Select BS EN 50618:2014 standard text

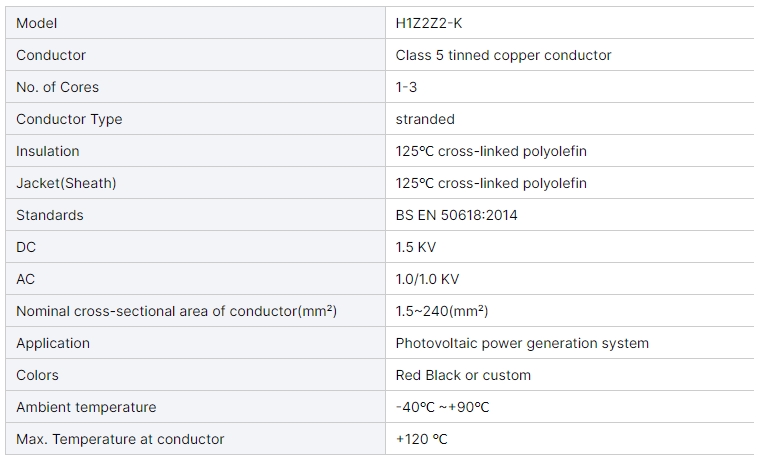pos(456,215)
